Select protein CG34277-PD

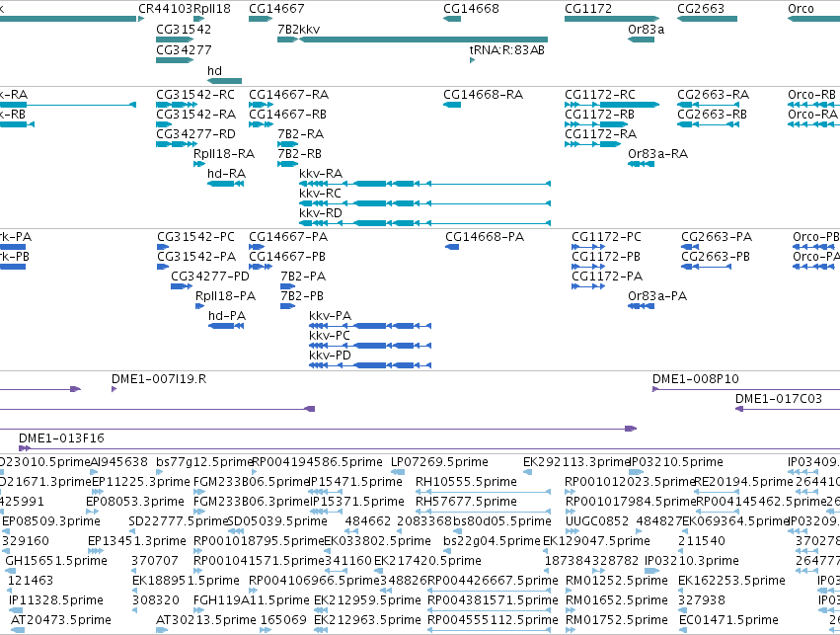(182, 286)
